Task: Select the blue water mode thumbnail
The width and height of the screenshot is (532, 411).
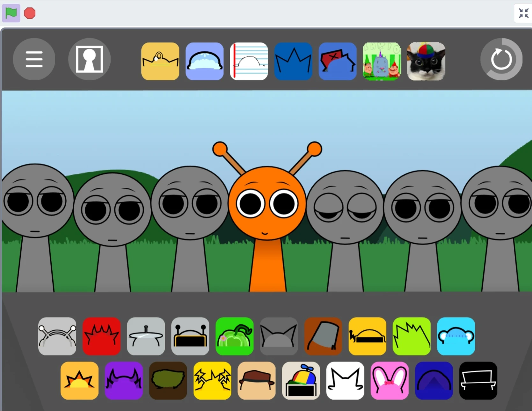Action: tap(204, 61)
